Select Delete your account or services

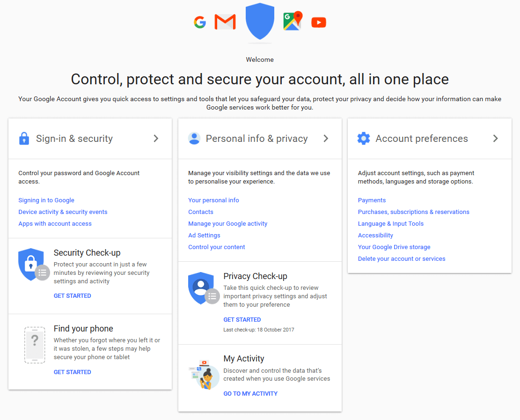coord(402,259)
